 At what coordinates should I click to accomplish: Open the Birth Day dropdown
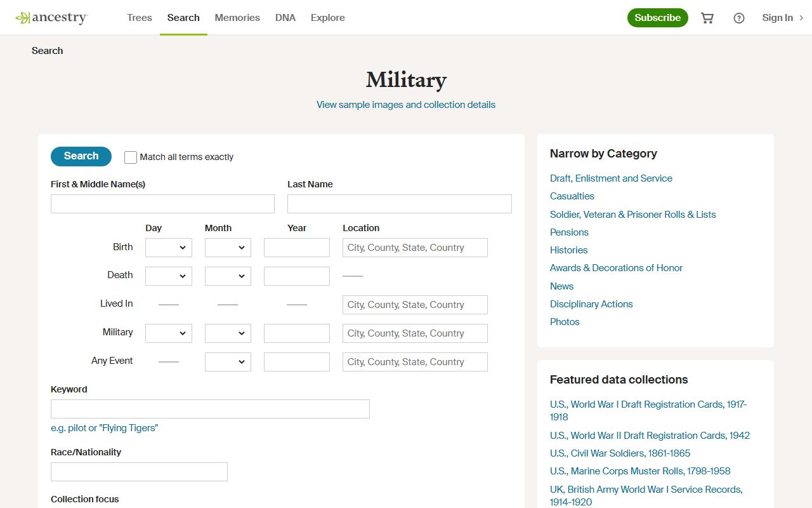(169, 248)
